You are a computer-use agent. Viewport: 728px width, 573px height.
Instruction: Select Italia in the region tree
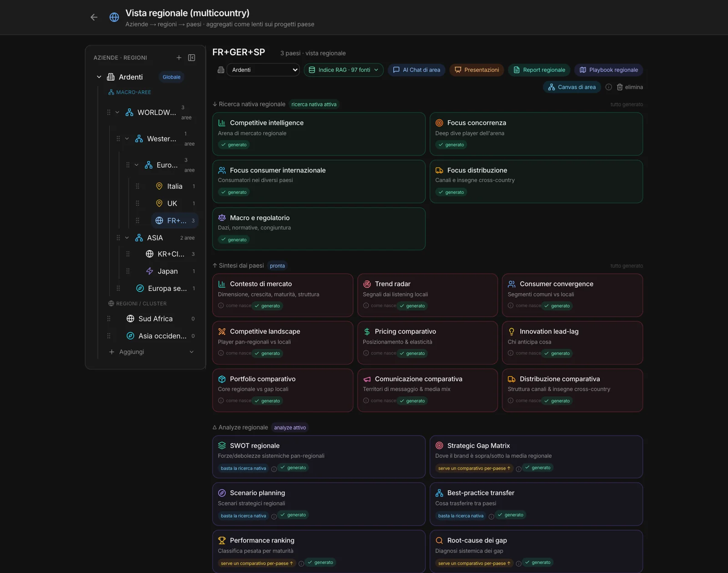click(175, 186)
